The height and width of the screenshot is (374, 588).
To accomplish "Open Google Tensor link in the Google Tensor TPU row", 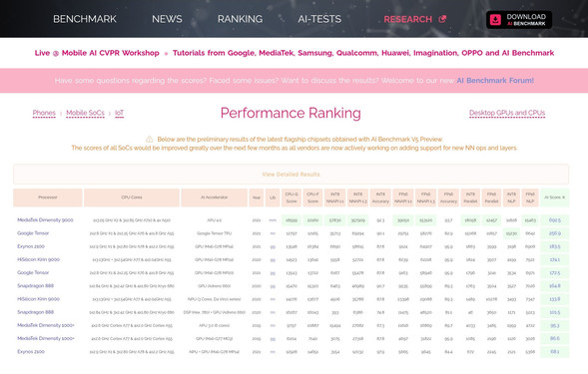I will pyautogui.click(x=33, y=233).
